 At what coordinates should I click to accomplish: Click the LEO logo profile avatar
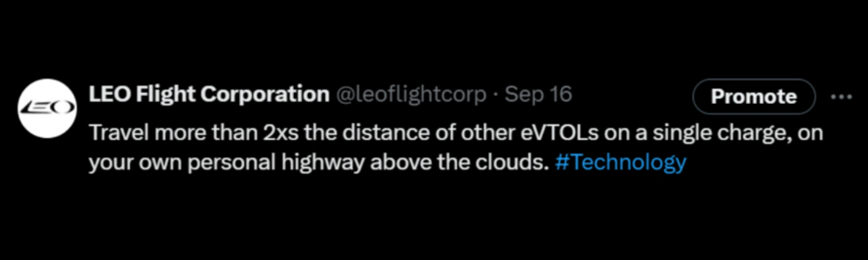(47, 108)
